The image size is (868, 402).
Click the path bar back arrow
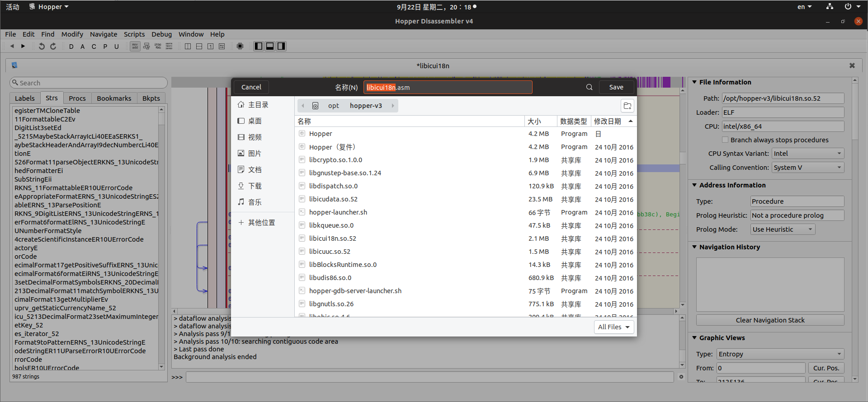point(303,106)
